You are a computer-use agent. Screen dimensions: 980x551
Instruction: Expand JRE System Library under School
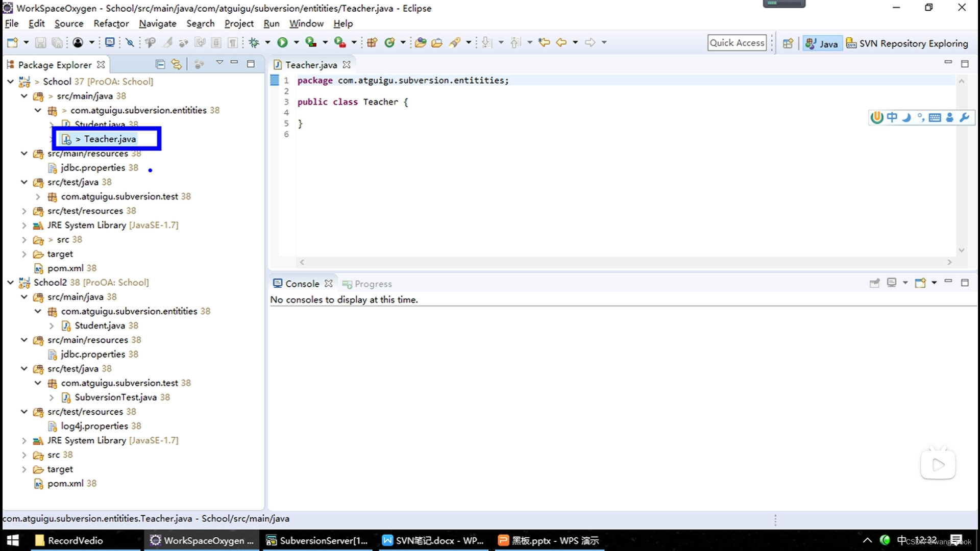pyautogui.click(x=24, y=225)
